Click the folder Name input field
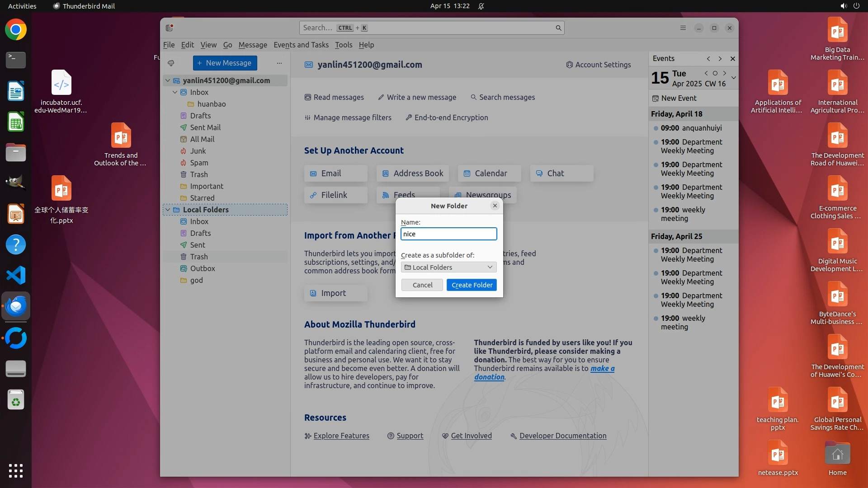The height and width of the screenshot is (488, 868). coord(448,234)
